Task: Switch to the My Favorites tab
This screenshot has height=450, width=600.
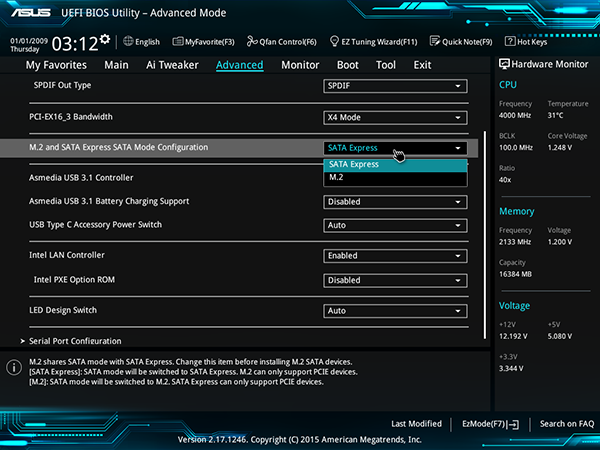Action: (x=56, y=65)
